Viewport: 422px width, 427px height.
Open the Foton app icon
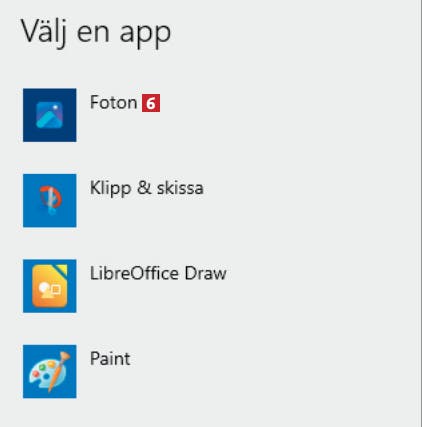coord(50,115)
